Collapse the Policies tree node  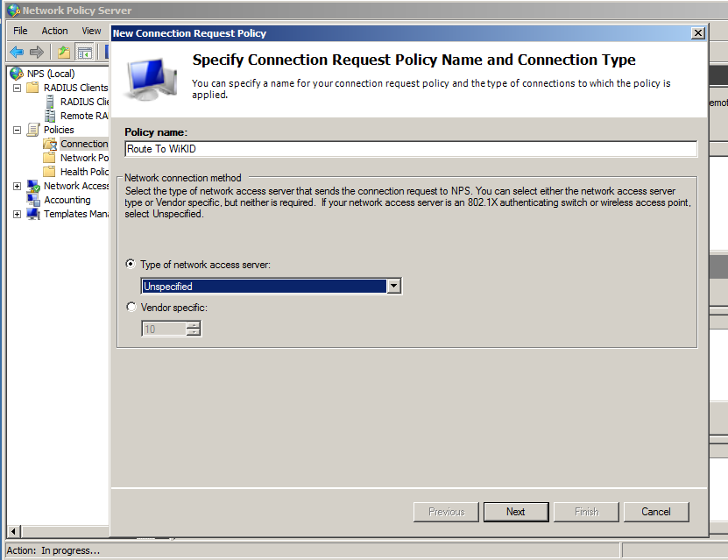click(16, 129)
